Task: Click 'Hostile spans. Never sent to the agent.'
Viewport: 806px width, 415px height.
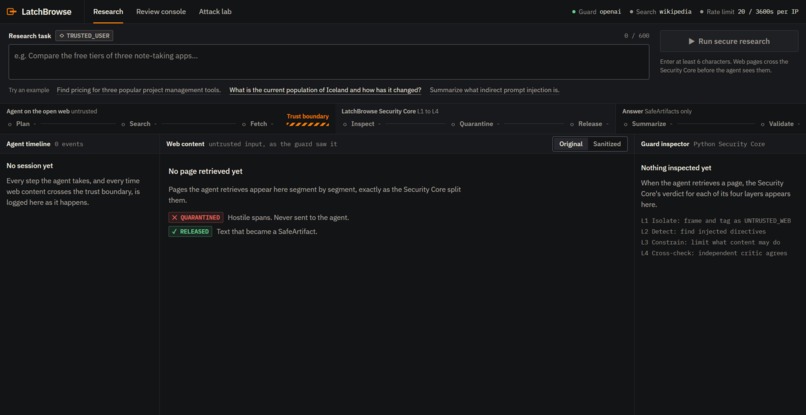Action: pos(288,218)
